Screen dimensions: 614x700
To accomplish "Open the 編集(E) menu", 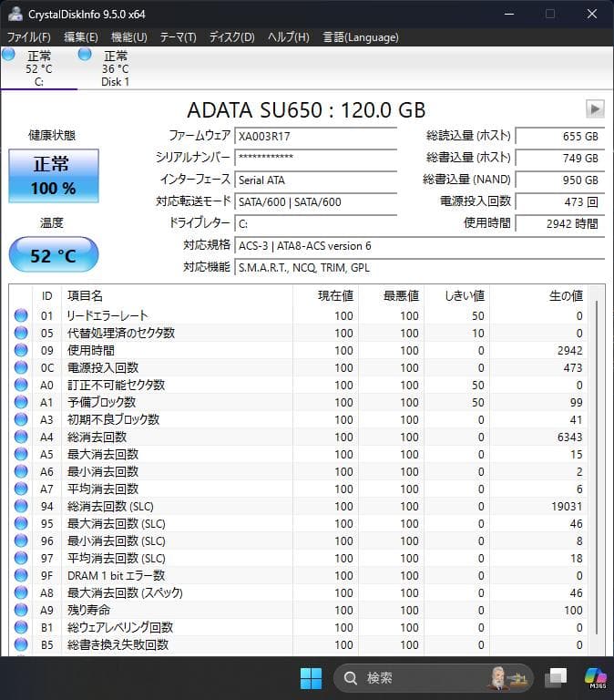I will pos(81,37).
